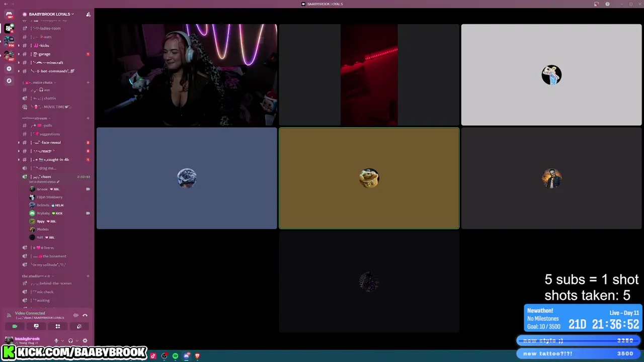The image size is (644, 362).
Task: Open Discord direct messages home icon
Action: coord(9,14)
